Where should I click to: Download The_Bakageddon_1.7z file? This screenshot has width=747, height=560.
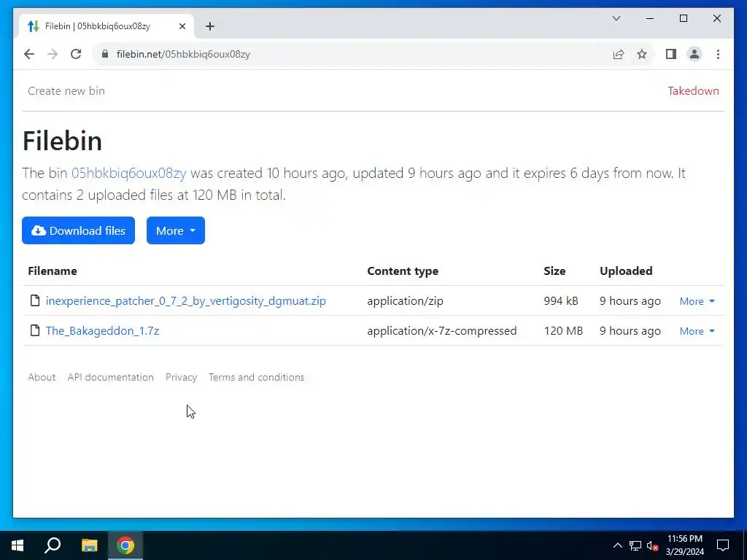(x=102, y=331)
